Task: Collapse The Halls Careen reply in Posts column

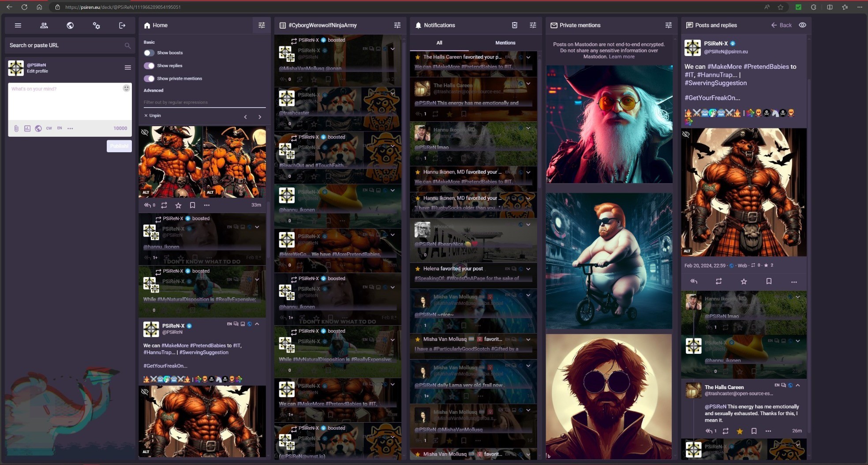Action: (797, 386)
